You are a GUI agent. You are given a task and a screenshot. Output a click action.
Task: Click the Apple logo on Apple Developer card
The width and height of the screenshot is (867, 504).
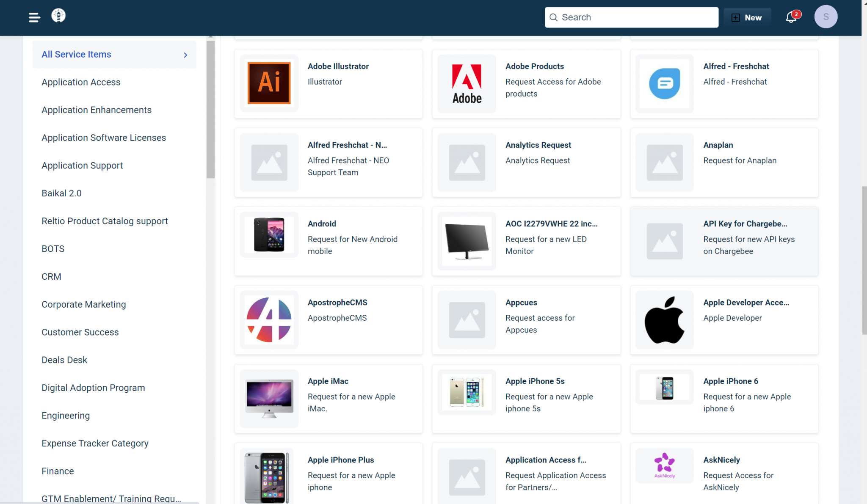point(664,319)
